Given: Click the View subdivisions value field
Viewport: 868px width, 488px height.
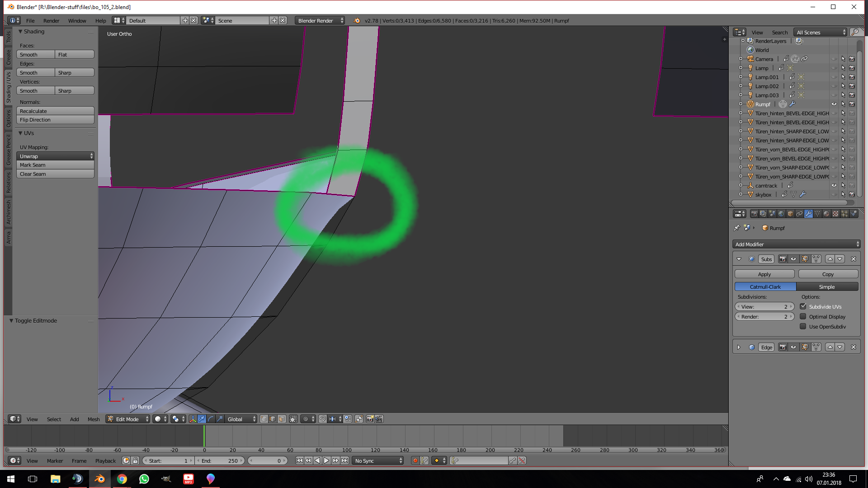Looking at the screenshot, I should coord(764,307).
